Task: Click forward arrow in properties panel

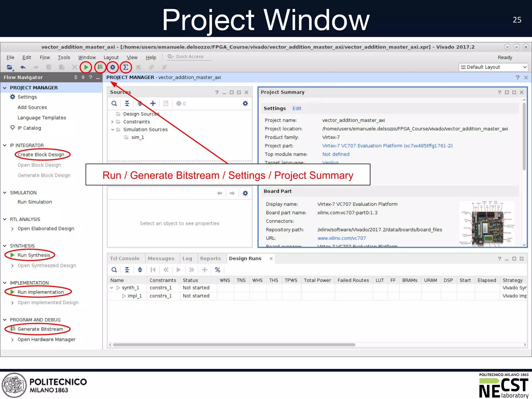Action: (x=232, y=193)
